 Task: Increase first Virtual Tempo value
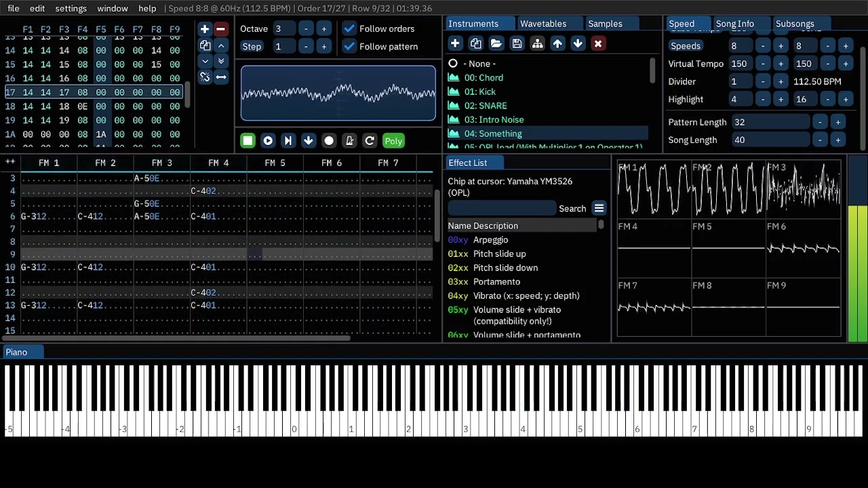click(x=781, y=64)
